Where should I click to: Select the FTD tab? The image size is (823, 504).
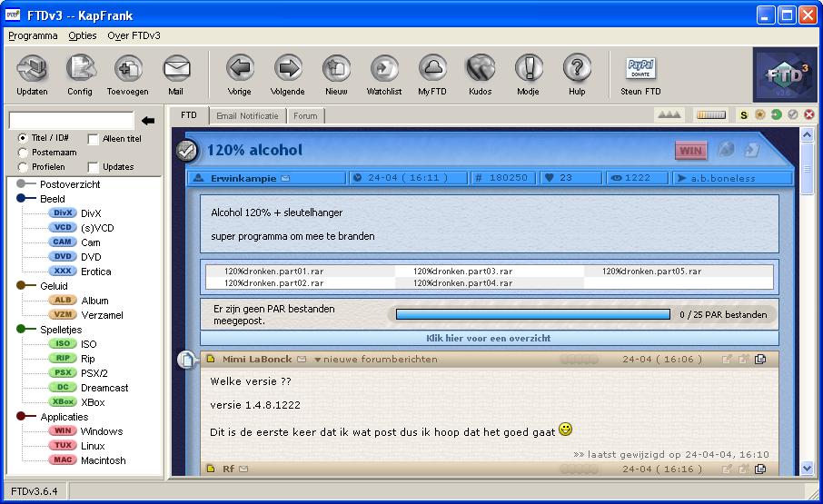[188, 114]
